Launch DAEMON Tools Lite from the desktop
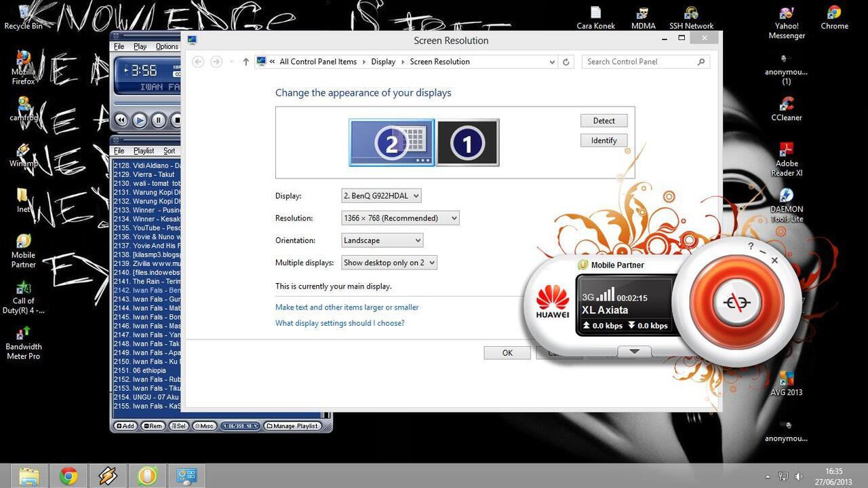This screenshot has width=868, height=488. pyautogui.click(x=787, y=205)
